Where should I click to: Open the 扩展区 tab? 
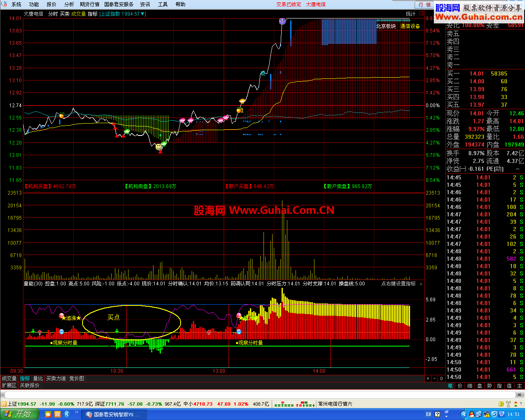9,386
